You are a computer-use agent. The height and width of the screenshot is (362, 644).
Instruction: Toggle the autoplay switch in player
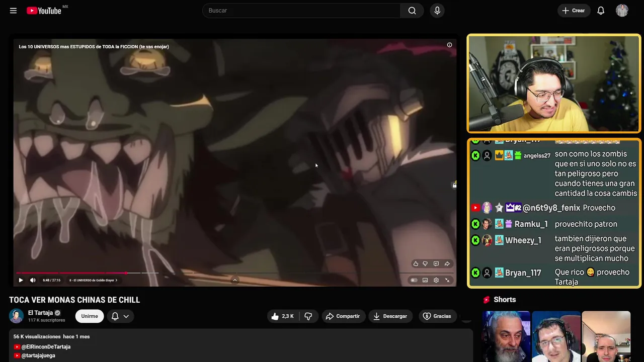(x=414, y=280)
